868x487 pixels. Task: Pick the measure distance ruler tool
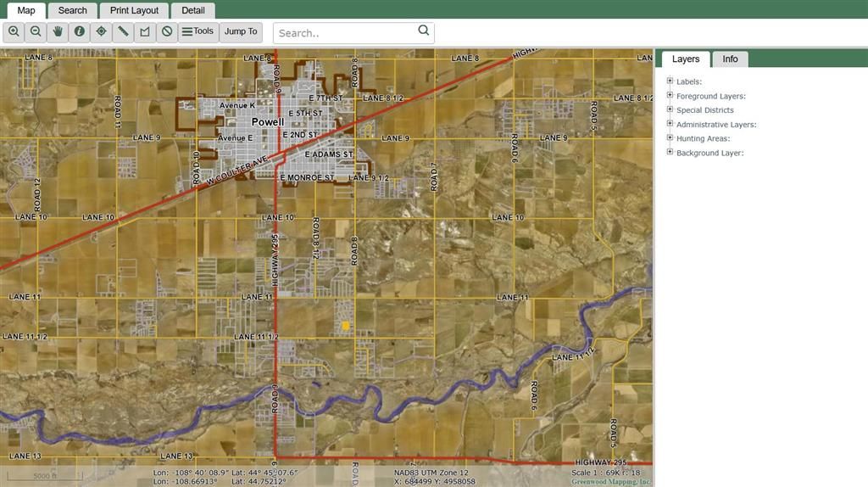coord(124,32)
